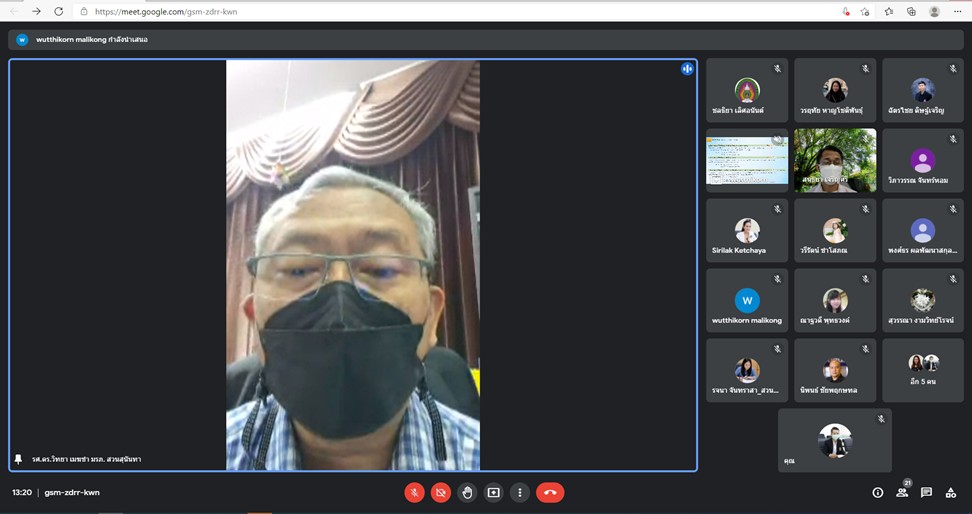
Task: Raise your hand in the meeting
Action: (x=467, y=492)
